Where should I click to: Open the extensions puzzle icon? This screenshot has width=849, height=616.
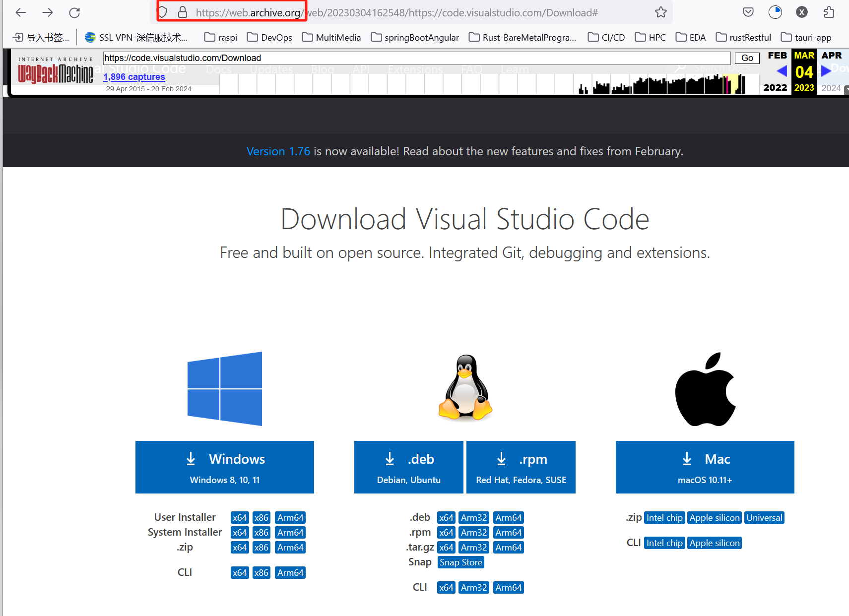[x=829, y=12]
